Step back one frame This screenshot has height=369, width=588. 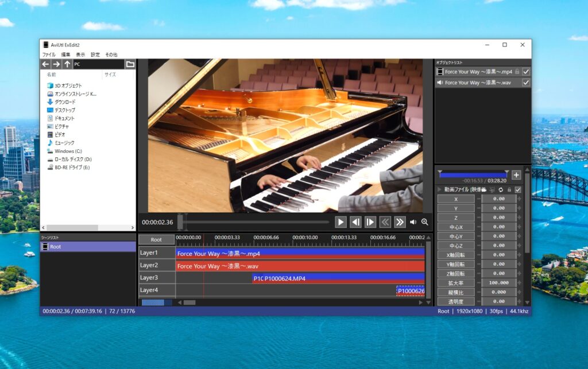point(355,222)
